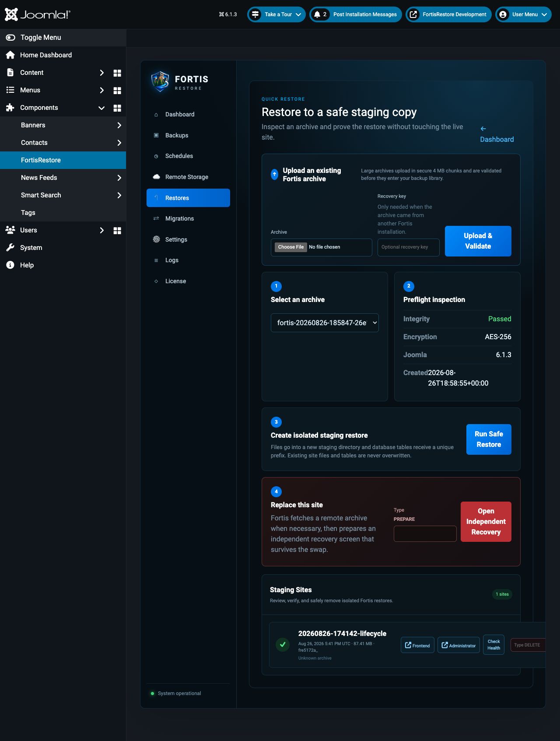
Task: Open the staging site Frontend link
Action: 417,645
